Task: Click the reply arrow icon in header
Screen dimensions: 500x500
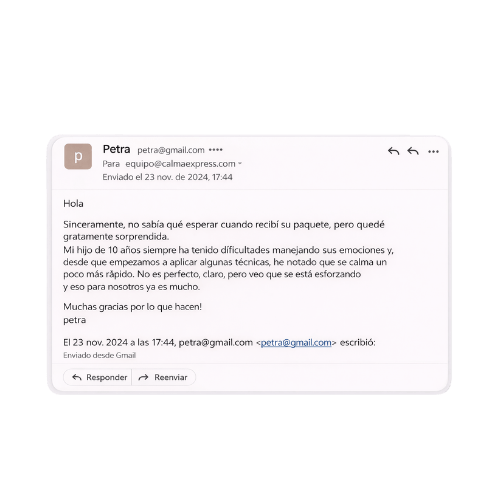Action: coord(393,151)
